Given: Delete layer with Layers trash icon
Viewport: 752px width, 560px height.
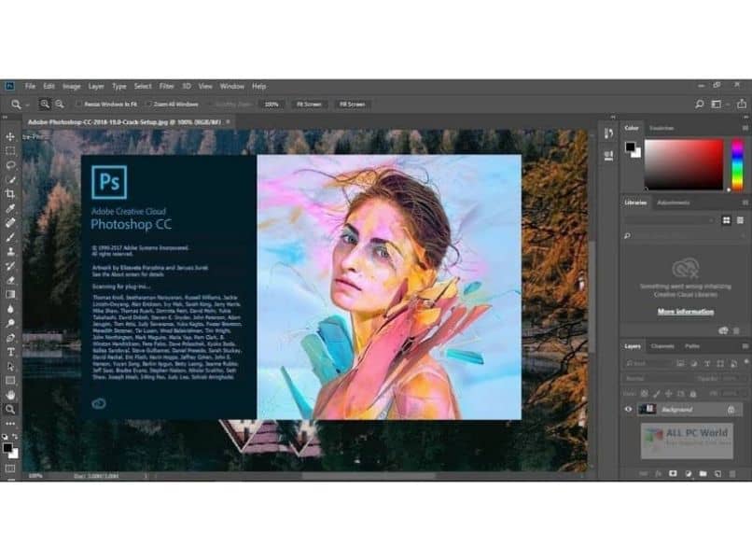Looking at the screenshot, I should 732,473.
